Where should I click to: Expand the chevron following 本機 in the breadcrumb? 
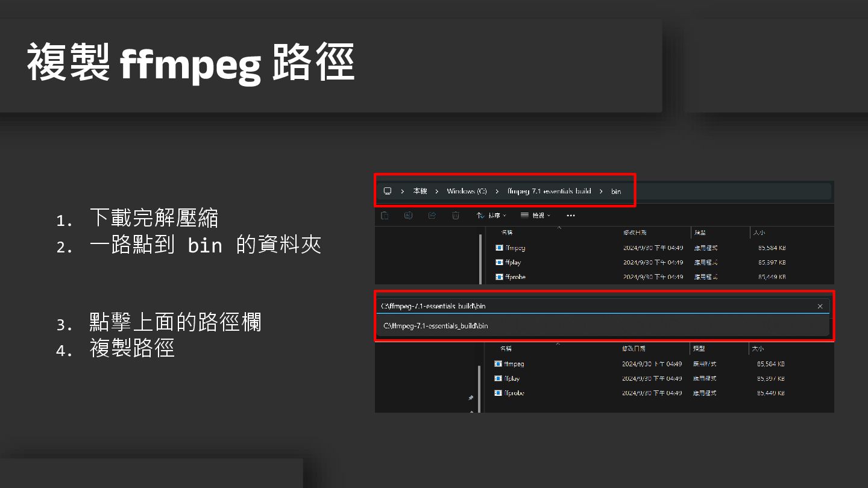437,191
